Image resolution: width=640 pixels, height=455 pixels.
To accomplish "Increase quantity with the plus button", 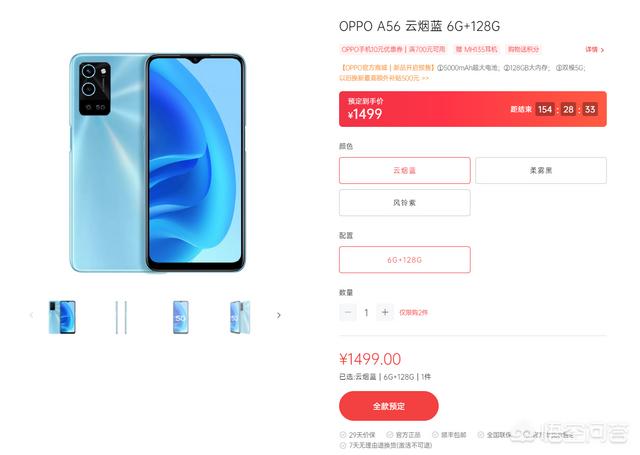I will [384, 312].
